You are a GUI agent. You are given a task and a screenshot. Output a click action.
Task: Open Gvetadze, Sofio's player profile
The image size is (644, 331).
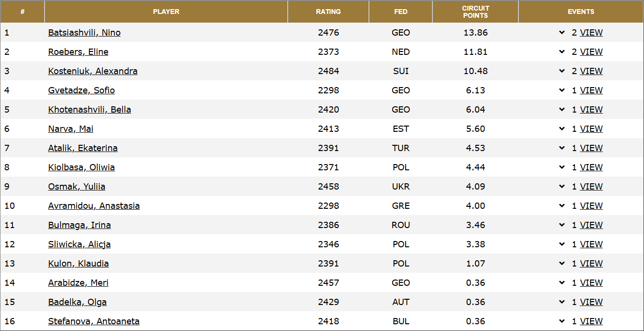tap(81, 90)
